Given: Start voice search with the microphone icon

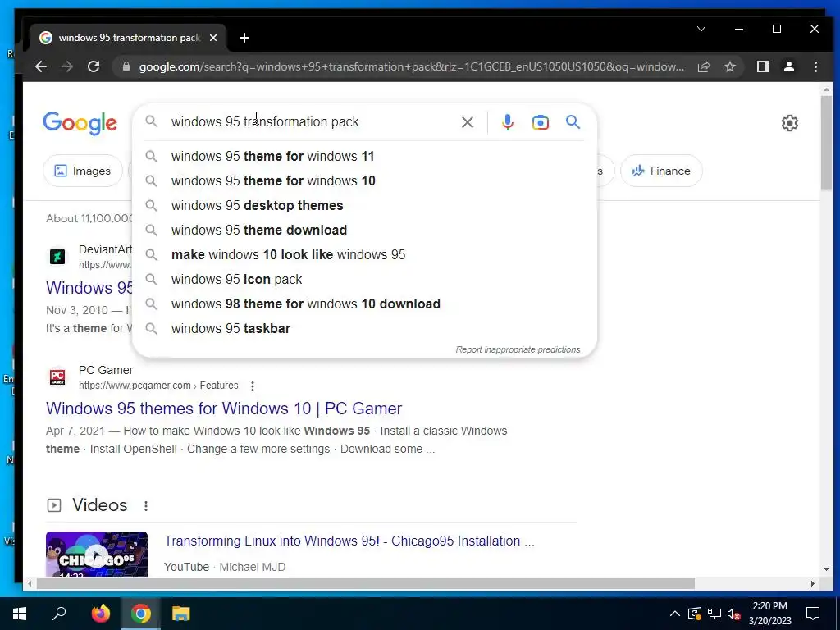Looking at the screenshot, I should [x=507, y=122].
